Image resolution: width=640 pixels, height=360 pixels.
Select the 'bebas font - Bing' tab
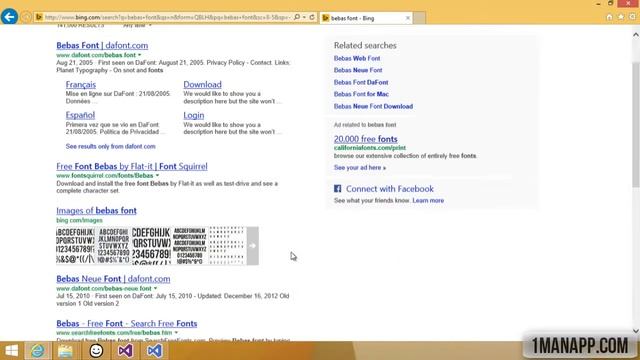pos(366,18)
